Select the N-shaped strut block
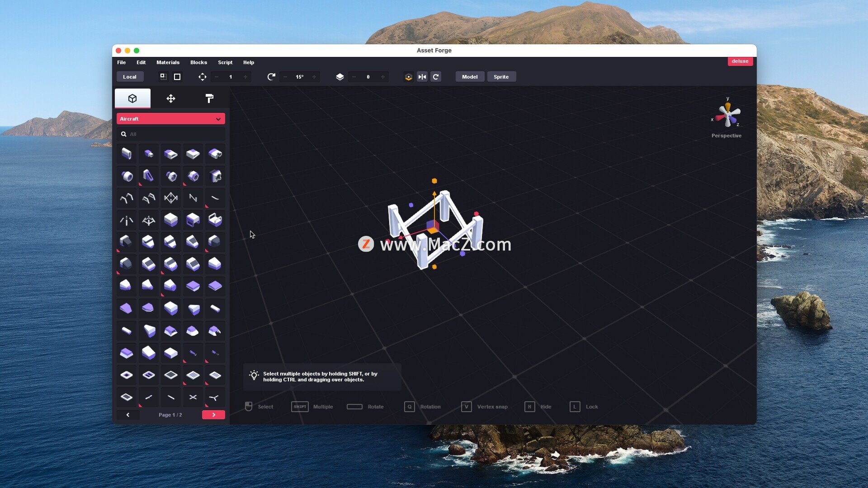Screen dimensions: 868x488 [x=193, y=198]
